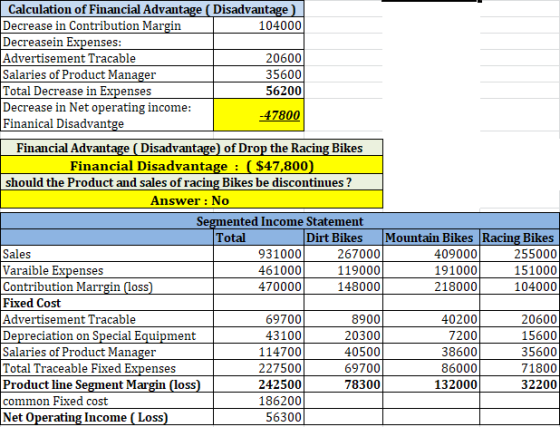Screen dimensions: 560x427
Task: Select total depreciation value 43100
Action: click(x=259, y=335)
